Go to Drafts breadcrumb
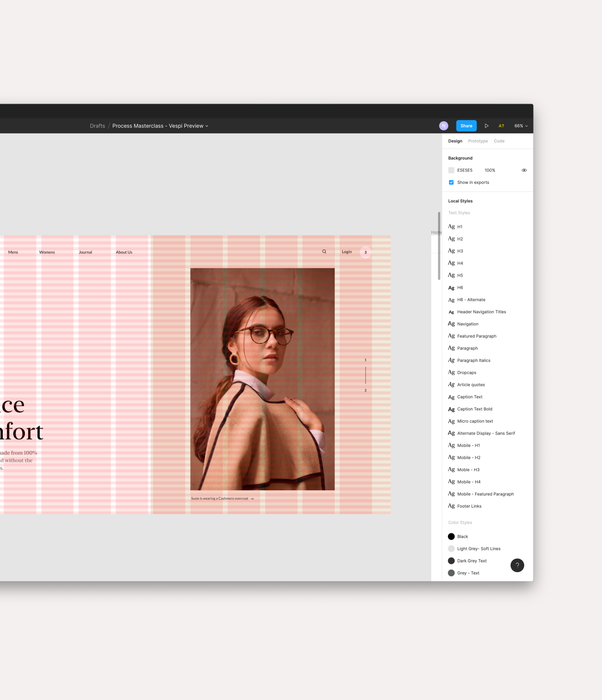This screenshot has width=602, height=700. 97,126
